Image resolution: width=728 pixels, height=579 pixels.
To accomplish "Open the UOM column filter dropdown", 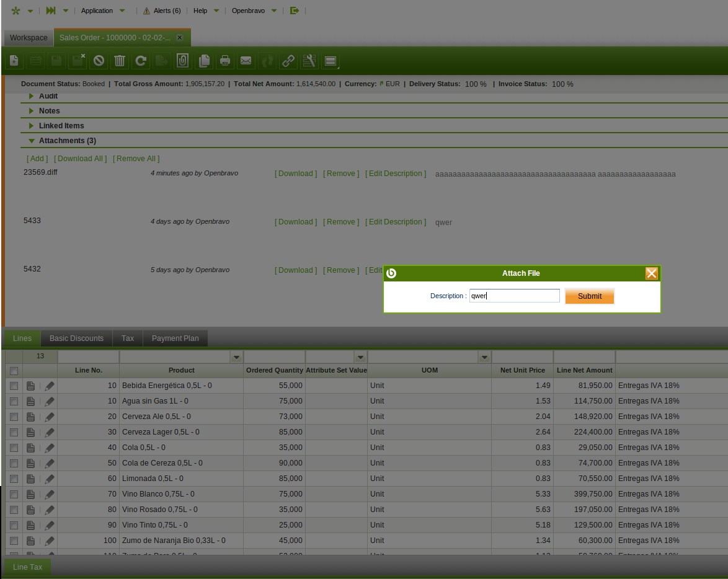I will (484, 358).
